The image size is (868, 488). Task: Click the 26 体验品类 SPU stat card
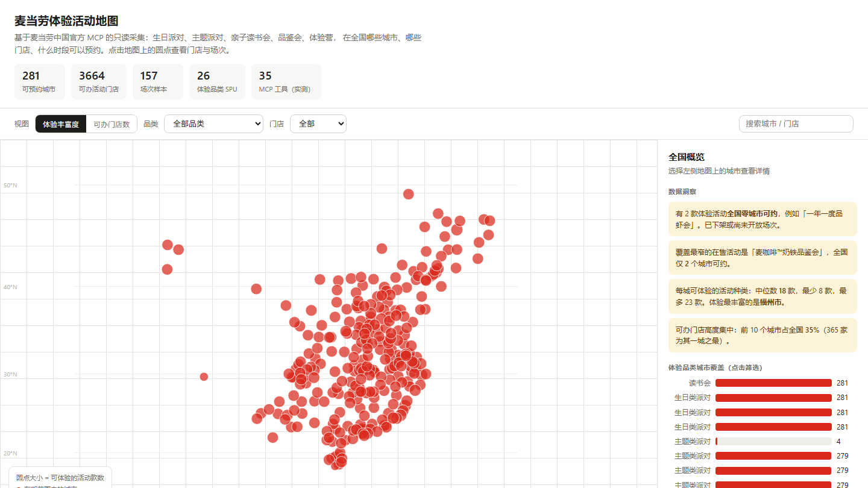(x=217, y=81)
